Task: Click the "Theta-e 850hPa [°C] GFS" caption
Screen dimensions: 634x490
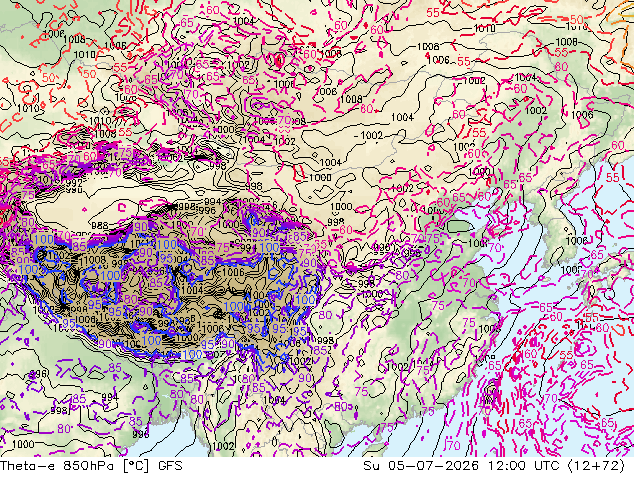Action: (x=91, y=466)
